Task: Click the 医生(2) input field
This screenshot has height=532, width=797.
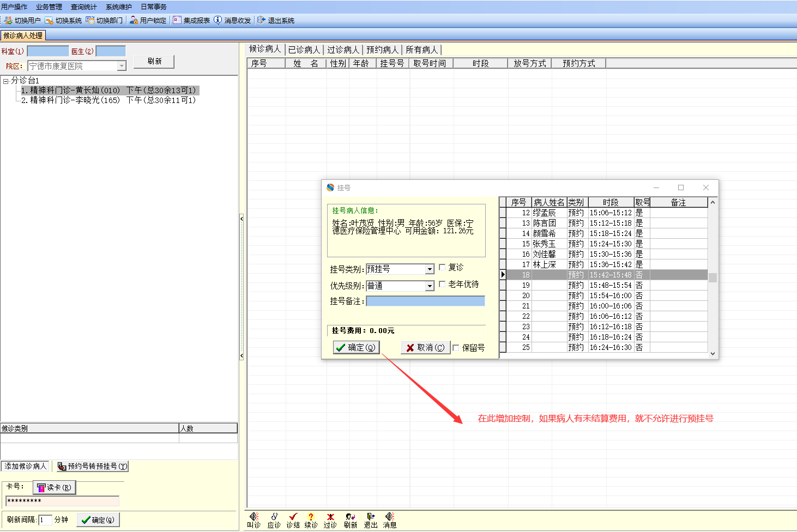Action: point(111,51)
